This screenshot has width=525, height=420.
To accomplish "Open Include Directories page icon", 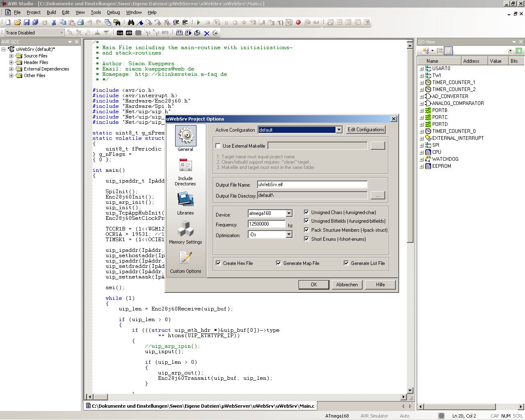I will (x=185, y=166).
